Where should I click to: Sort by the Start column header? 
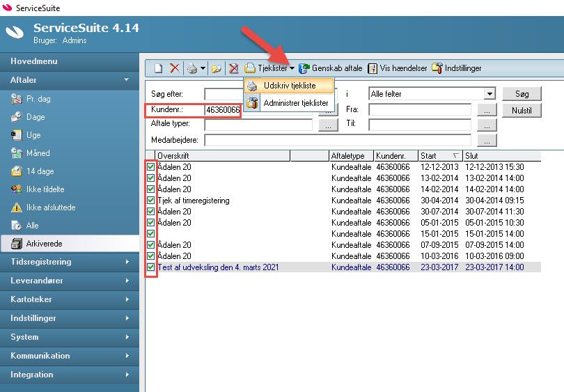pos(440,156)
